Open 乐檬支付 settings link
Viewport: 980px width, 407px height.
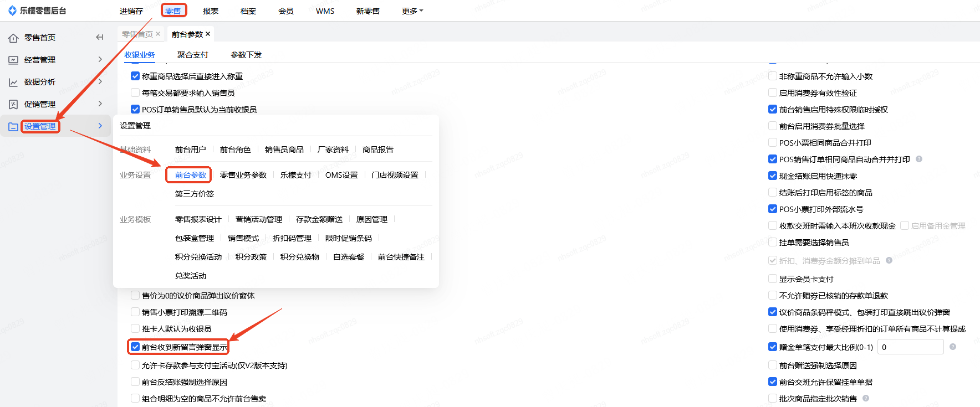(x=296, y=175)
